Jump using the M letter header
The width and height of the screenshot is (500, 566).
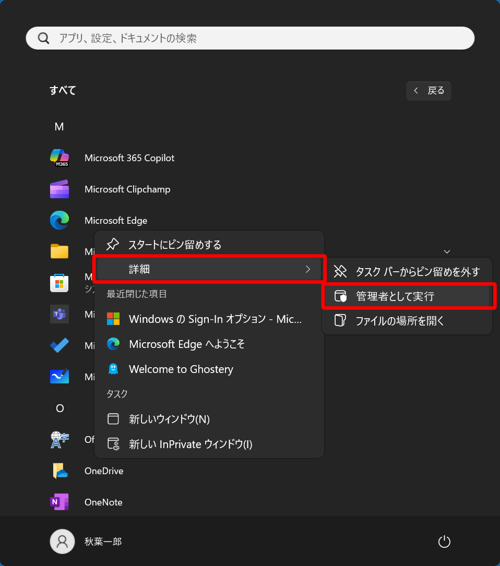[59, 127]
